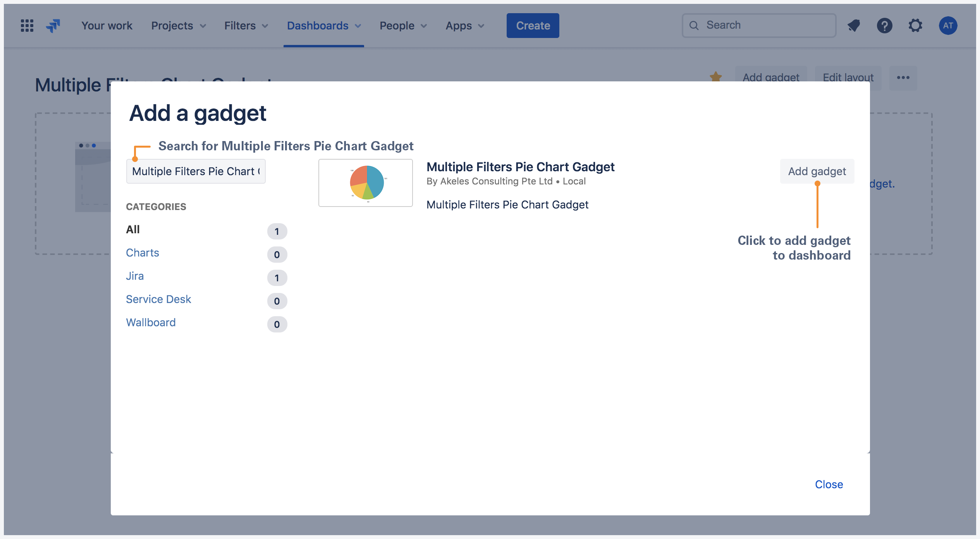Click the Create button
980x539 pixels.
pos(533,25)
